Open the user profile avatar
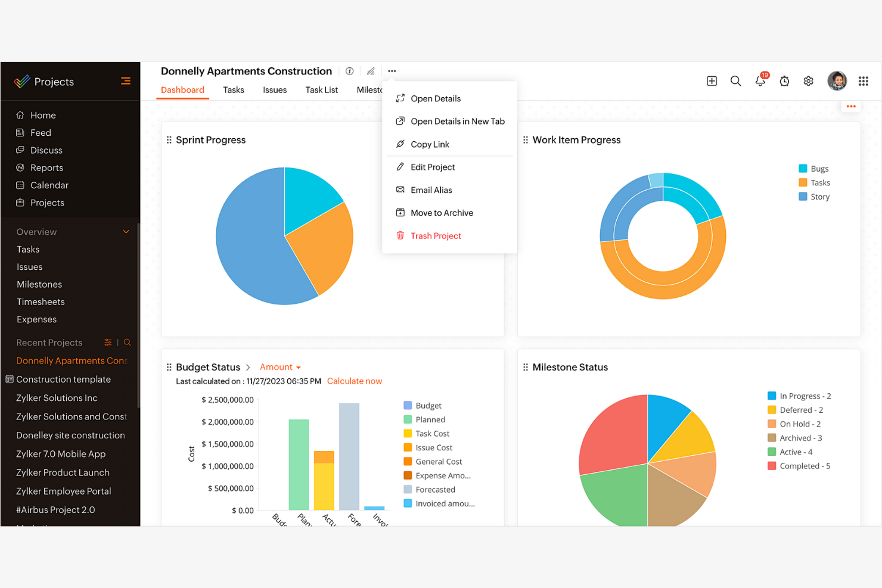The height and width of the screenshot is (588, 882). coord(837,80)
